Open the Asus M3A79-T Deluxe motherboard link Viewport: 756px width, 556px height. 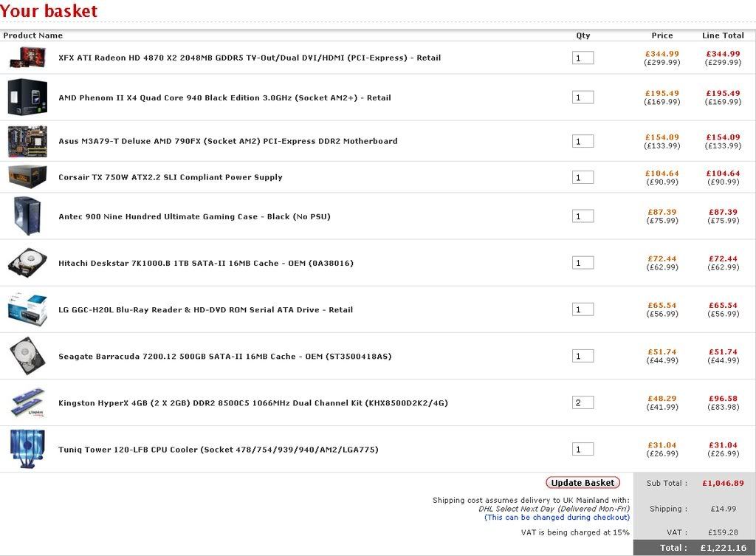227,141
